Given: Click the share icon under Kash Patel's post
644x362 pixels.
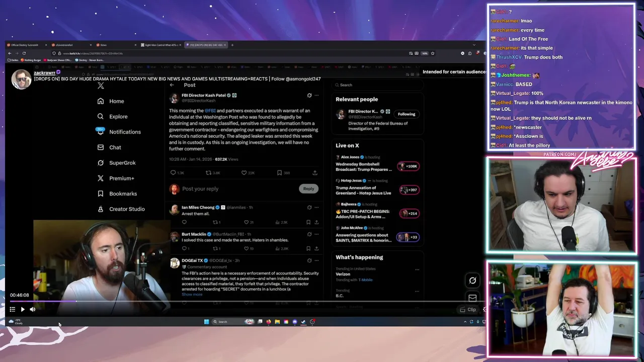Looking at the screenshot, I should pos(315,173).
